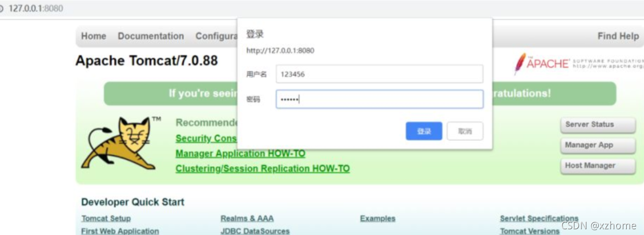Click the Server Status button
The width and height of the screenshot is (644, 235).
click(x=598, y=125)
